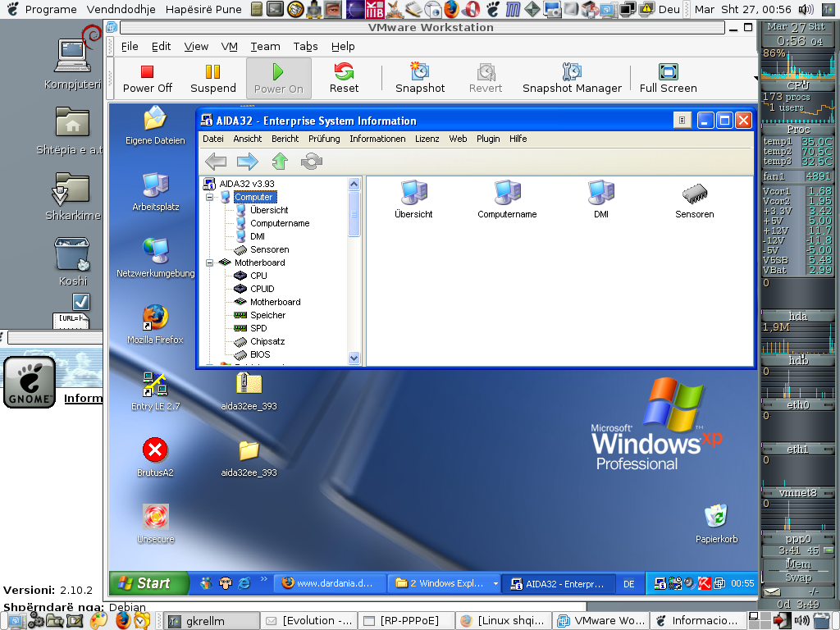Select Sensoren in the AIDA32 tree
The height and width of the screenshot is (630, 840).
pos(269,249)
